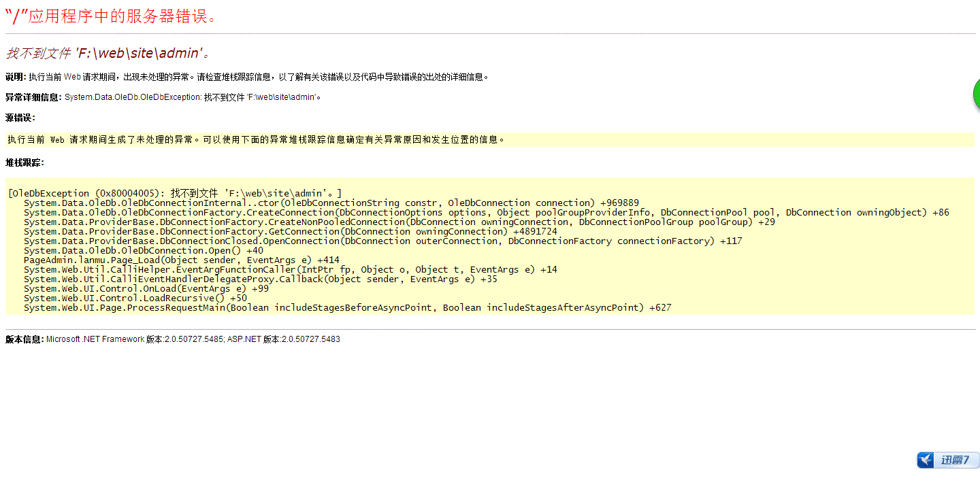Viewport: 980px width, 497px height.
Task: Click the PageAdmin.lanmu.Page_Load stack line
Action: click(181, 260)
